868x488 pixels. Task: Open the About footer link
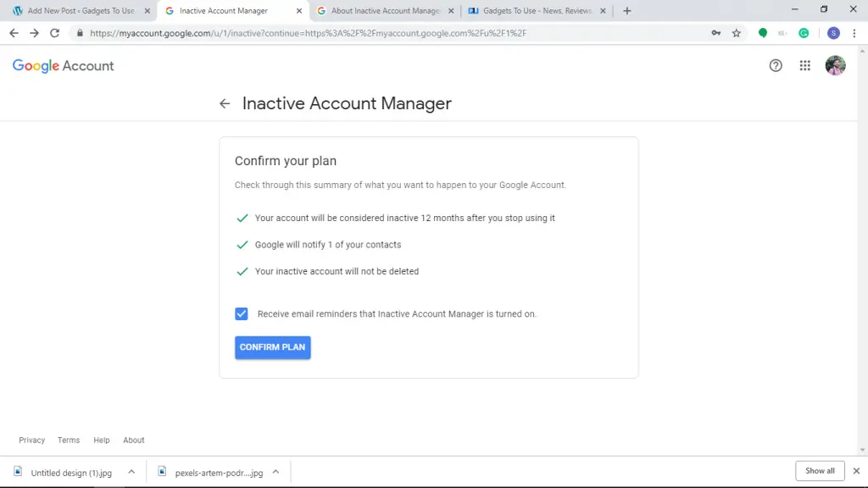pyautogui.click(x=133, y=441)
